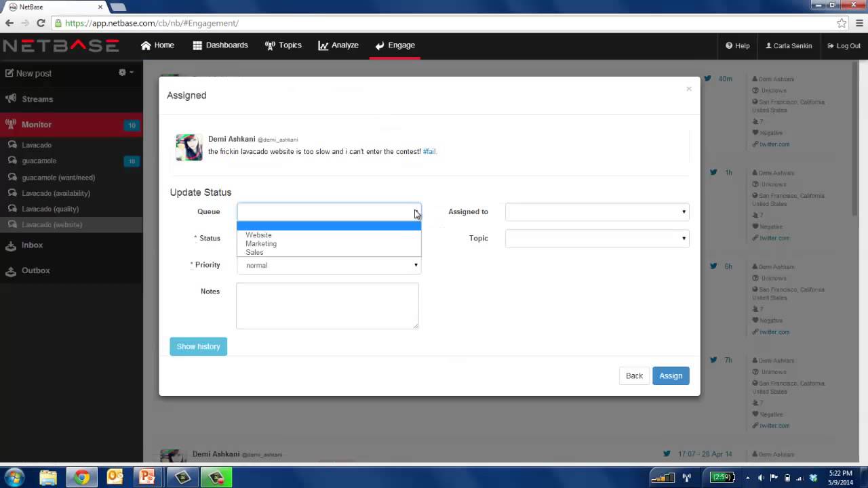Click Log Out in the header
The height and width of the screenshot is (488, 868).
tap(844, 46)
